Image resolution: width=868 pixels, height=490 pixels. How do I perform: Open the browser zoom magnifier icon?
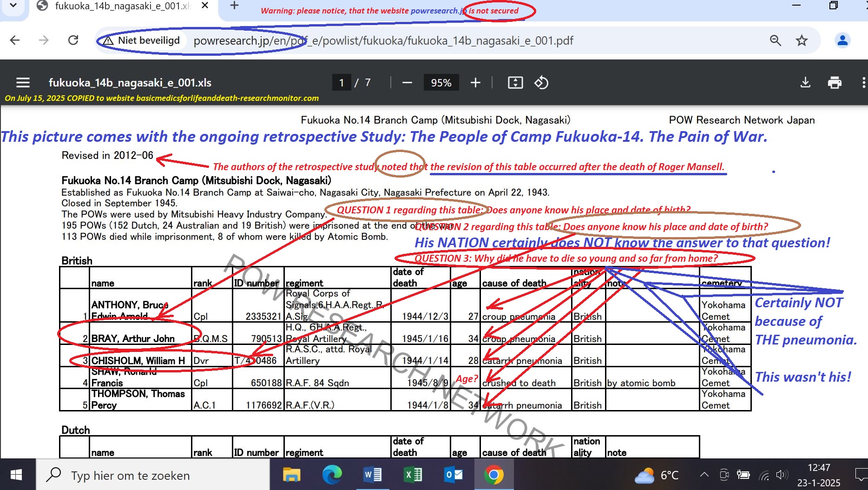(x=775, y=40)
